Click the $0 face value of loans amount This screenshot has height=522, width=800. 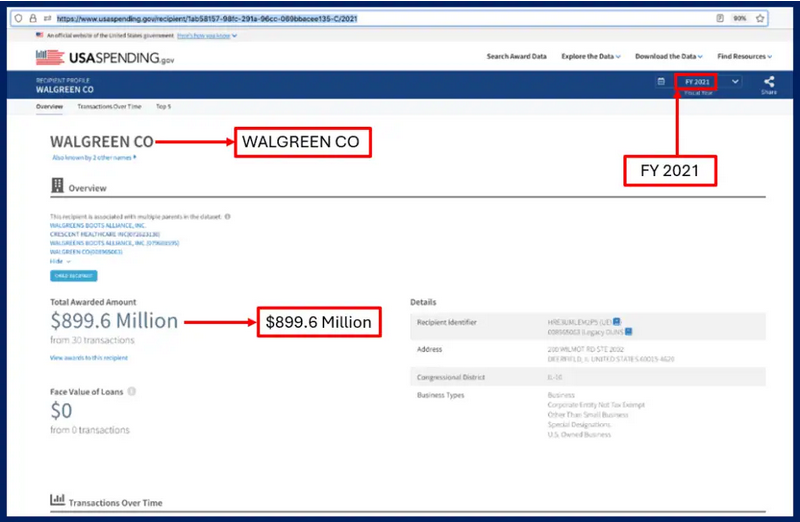[61, 410]
